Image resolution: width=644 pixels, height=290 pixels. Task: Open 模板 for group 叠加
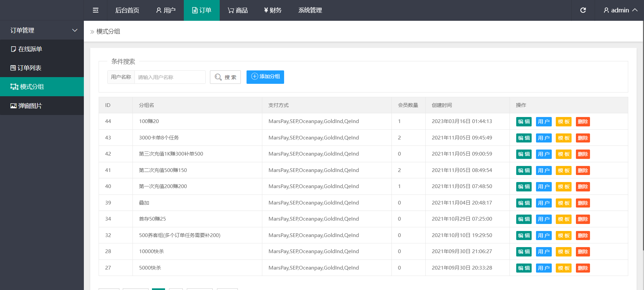pyautogui.click(x=563, y=203)
